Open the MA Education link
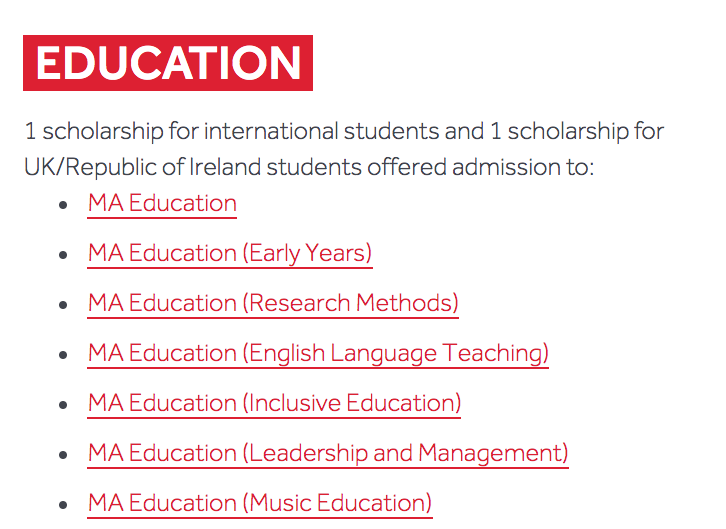 [x=162, y=204]
